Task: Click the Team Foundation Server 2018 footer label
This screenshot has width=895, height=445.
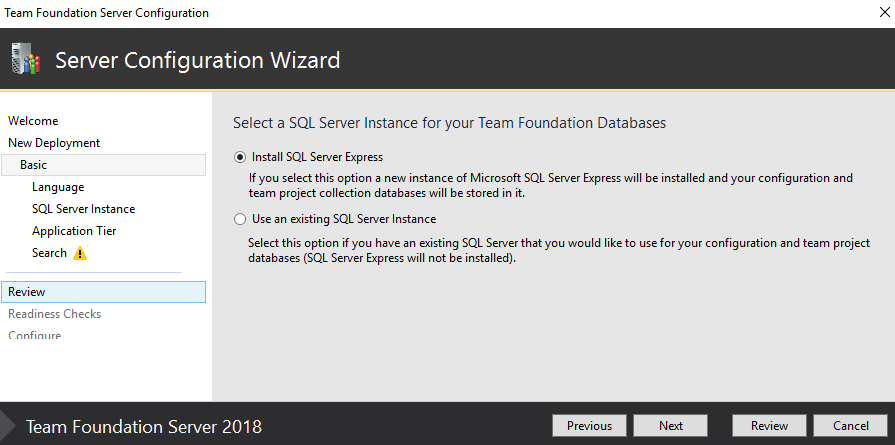Action: pos(144,427)
